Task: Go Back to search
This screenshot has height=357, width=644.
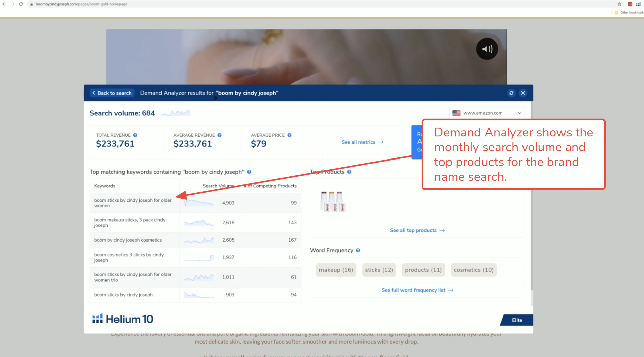Action: point(112,93)
